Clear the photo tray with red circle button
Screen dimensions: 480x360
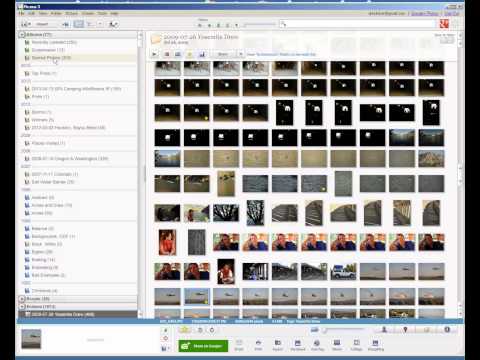[166, 339]
